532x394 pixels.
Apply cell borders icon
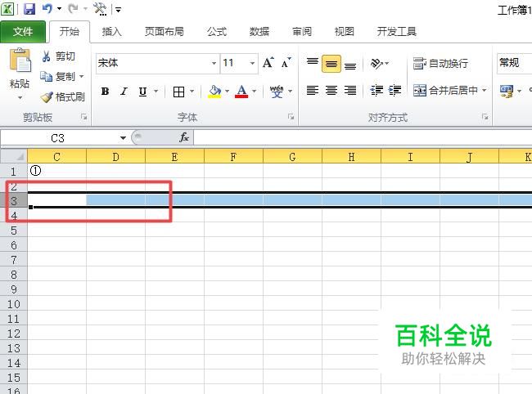(x=178, y=92)
